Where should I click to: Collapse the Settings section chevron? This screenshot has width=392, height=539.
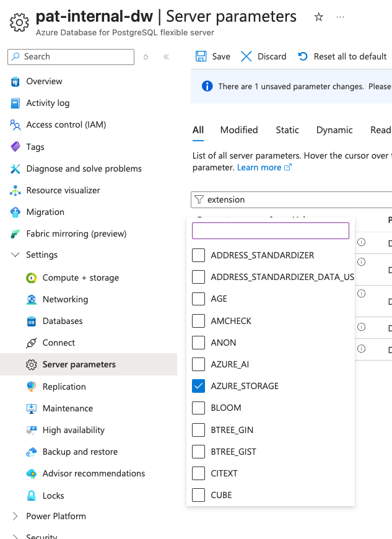click(x=15, y=255)
